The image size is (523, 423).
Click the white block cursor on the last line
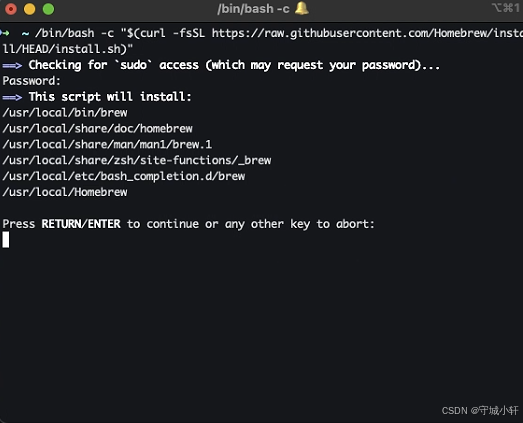[6, 240]
